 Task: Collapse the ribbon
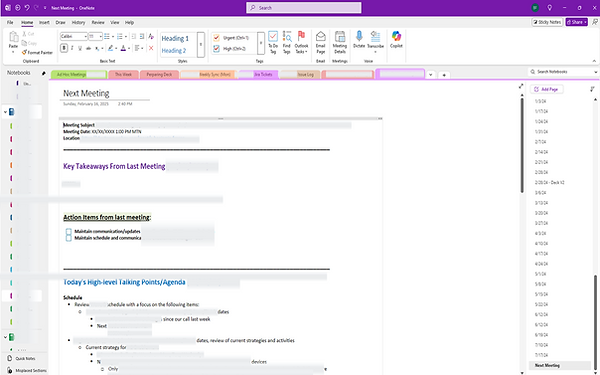point(594,61)
